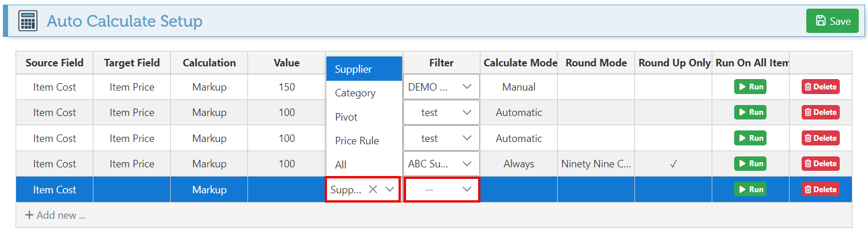Screen dimensions: 868x232
Task: Click the Save button
Action: (833, 21)
